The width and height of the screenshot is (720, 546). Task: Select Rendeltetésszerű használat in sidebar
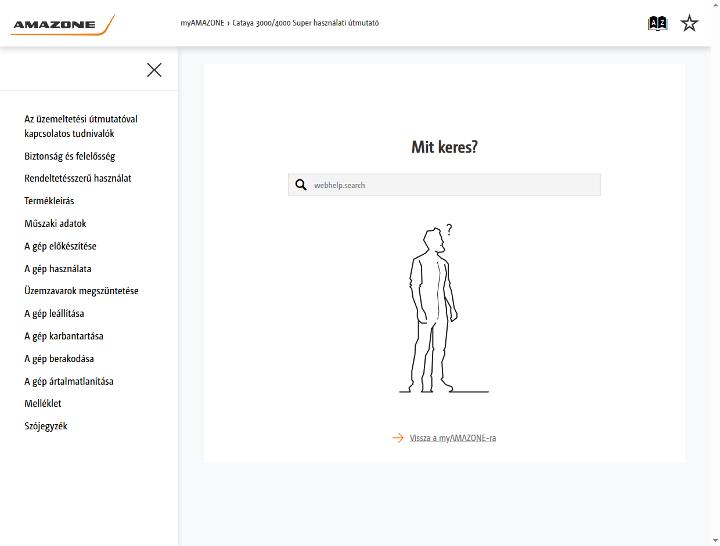point(78,178)
